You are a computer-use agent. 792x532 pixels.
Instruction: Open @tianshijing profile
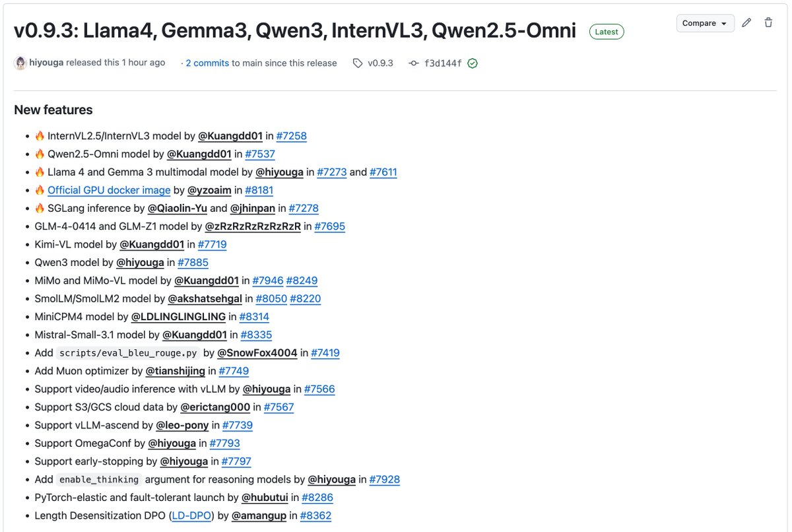(175, 371)
